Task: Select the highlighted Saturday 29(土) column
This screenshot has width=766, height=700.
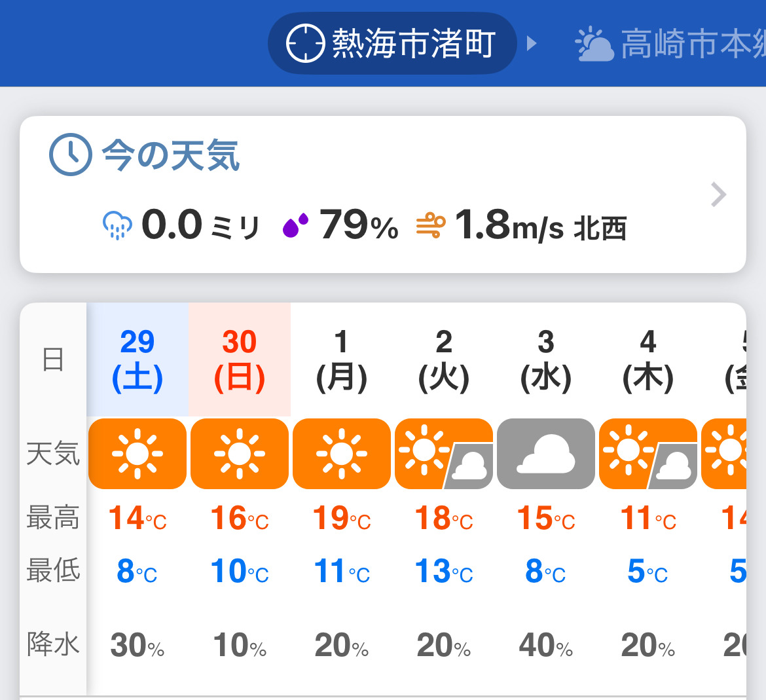Action: pyautogui.click(x=137, y=359)
